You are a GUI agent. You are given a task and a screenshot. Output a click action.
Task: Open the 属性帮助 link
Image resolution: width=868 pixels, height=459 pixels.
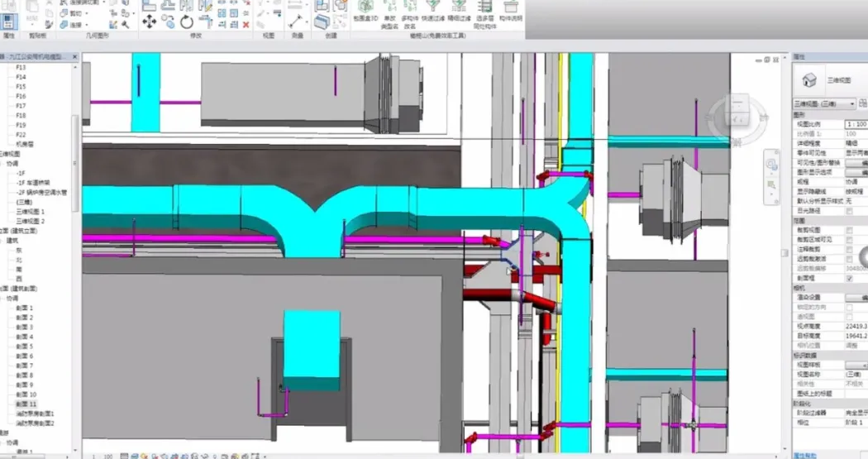pyautogui.click(x=805, y=455)
